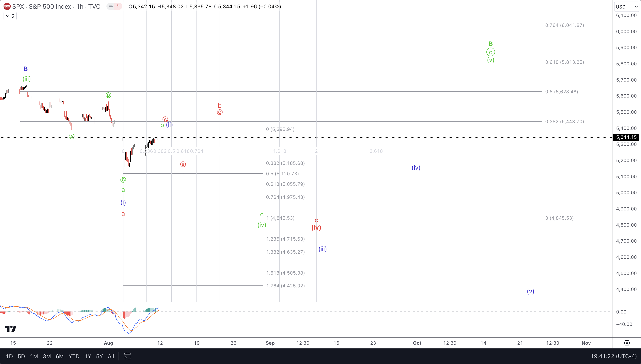
Task: Click the SPX S&P 500 Index symbol title
Action: (56, 7)
